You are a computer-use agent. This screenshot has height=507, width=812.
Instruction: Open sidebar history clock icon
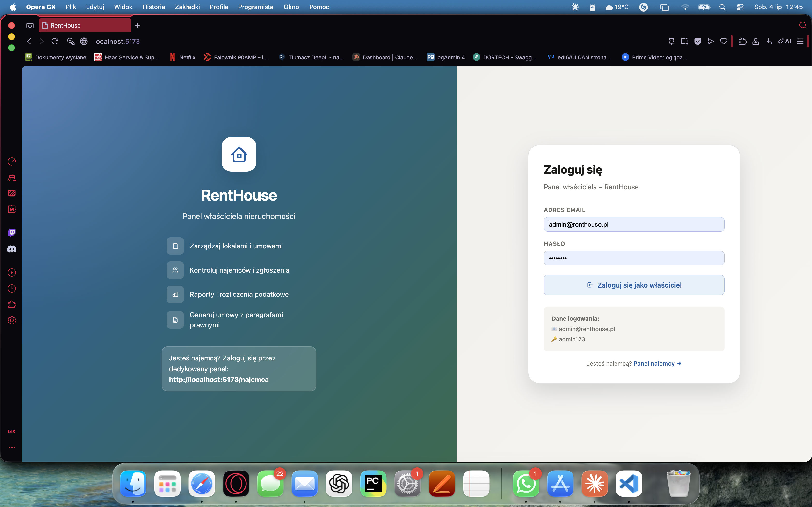pos(12,288)
